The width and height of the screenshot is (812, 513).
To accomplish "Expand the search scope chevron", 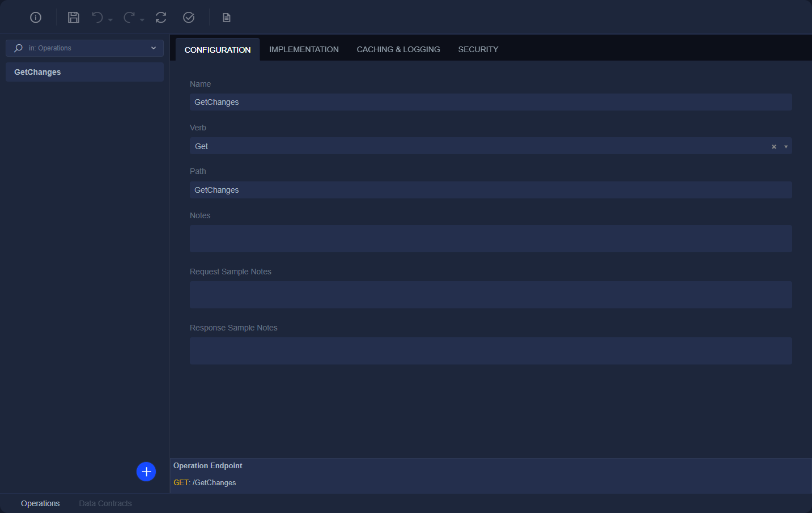I will pos(154,48).
